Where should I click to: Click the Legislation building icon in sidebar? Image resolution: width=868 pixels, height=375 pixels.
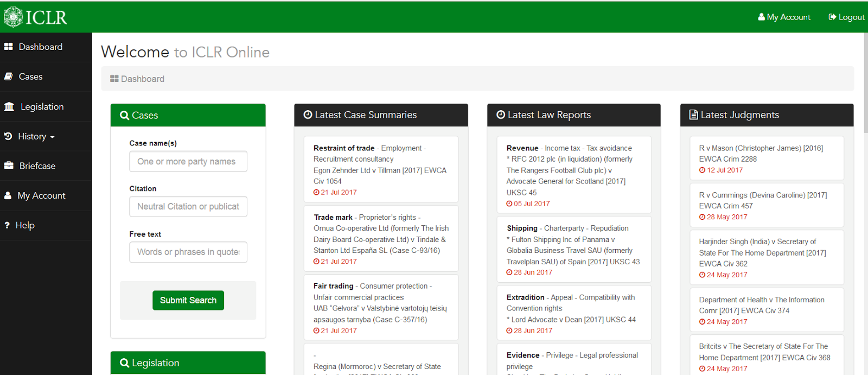9,106
